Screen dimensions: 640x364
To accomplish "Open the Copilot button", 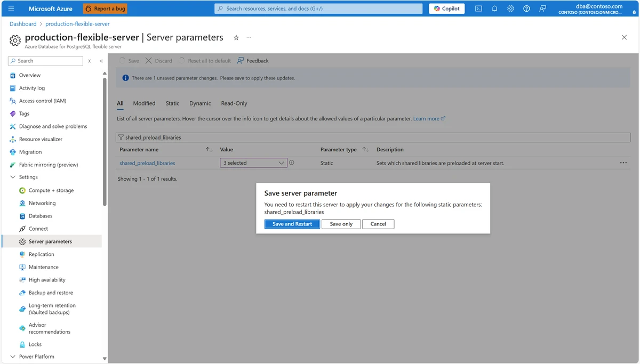I will click(447, 9).
